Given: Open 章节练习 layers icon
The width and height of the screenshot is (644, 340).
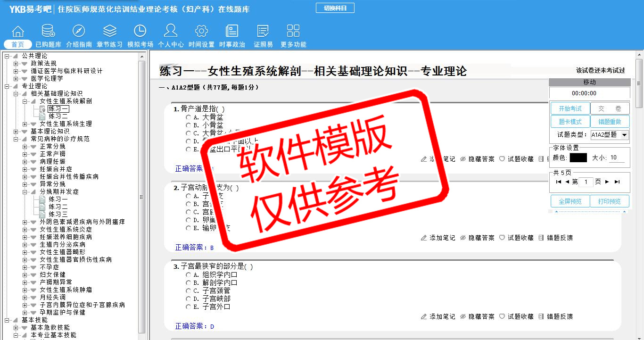Looking at the screenshot, I should pos(109,32).
